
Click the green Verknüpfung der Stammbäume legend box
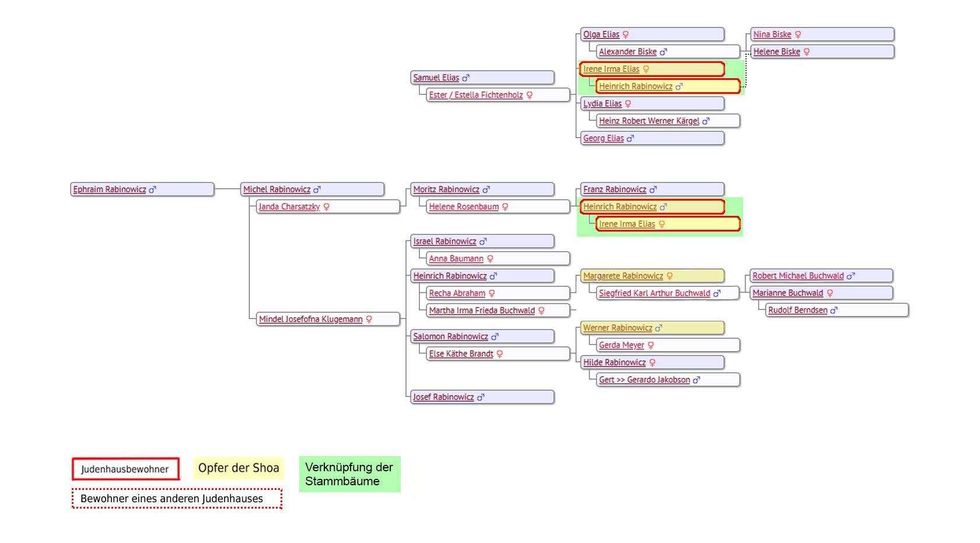349,474
